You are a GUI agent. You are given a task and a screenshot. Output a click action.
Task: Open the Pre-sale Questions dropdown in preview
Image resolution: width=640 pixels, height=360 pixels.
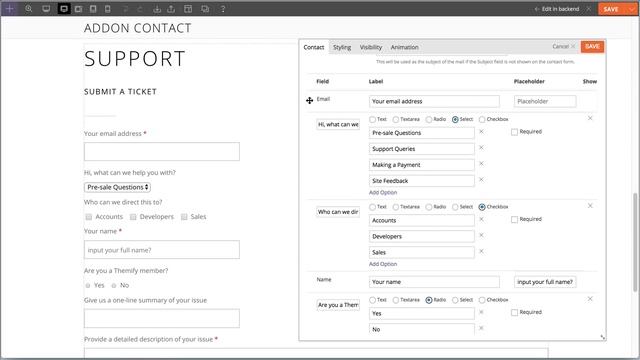(118, 187)
